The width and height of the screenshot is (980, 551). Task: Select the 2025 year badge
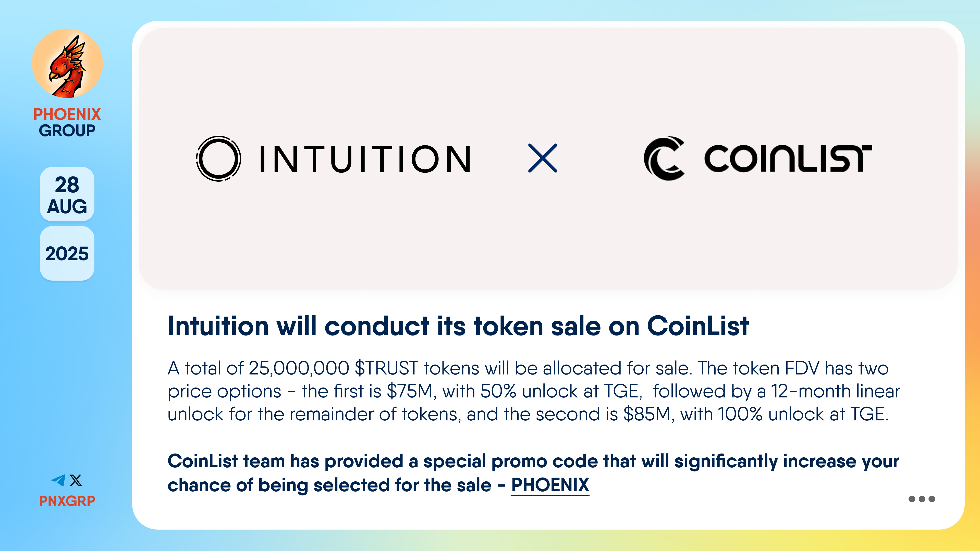67,254
